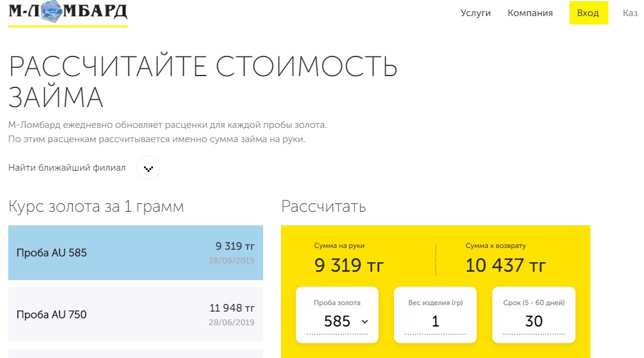
Task: Click the 11 948 тг price
Action: point(232,308)
